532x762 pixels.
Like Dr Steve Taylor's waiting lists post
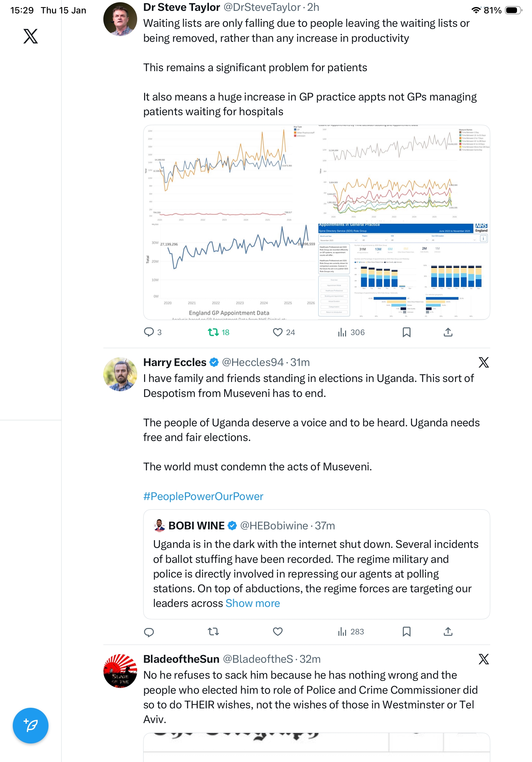pos(277,332)
